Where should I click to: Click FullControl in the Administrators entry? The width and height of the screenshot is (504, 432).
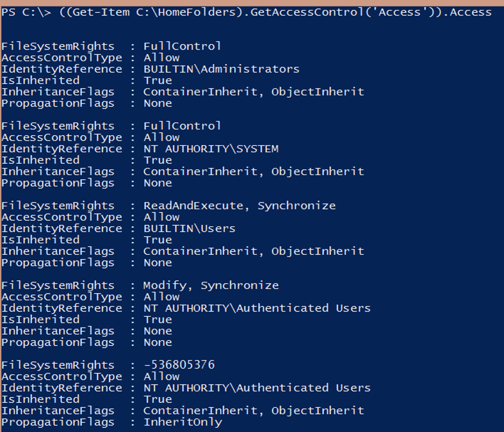[182, 46]
